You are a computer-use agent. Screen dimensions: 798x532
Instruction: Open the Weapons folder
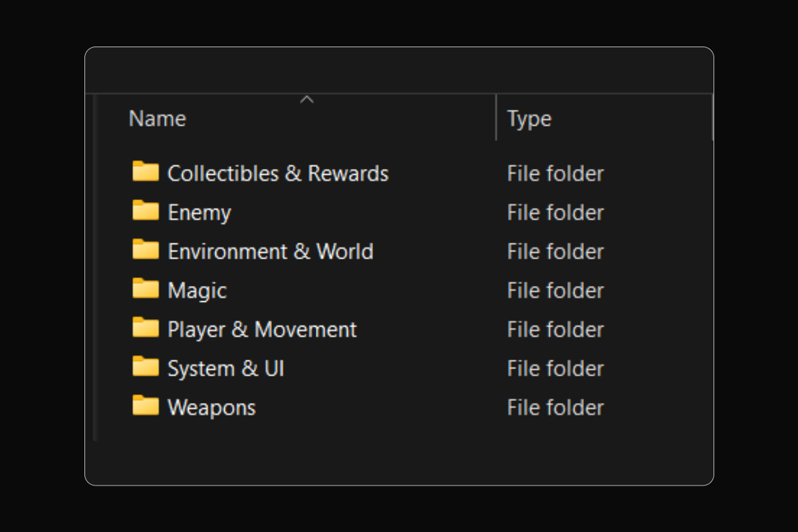211,406
